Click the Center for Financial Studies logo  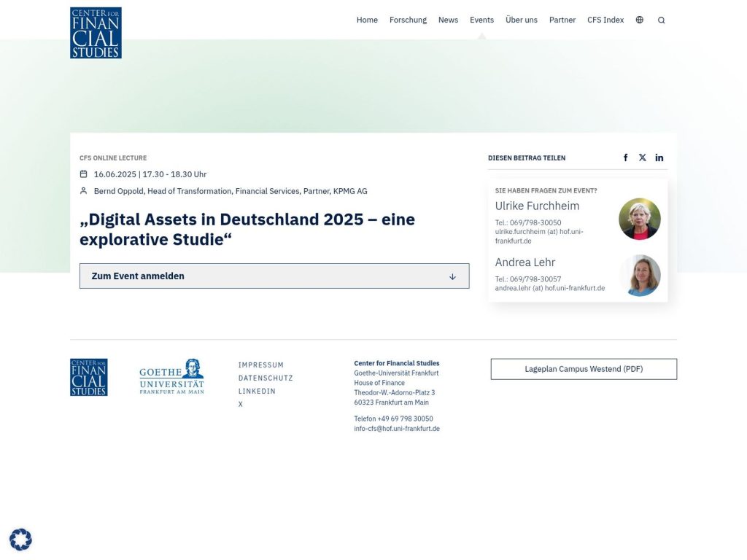point(96,32)
